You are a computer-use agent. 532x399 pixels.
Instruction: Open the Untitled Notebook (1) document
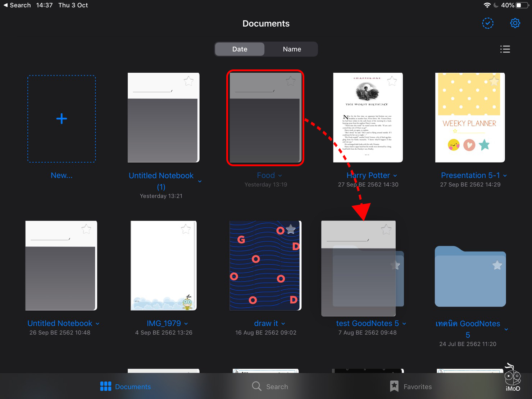pyautogui.click(x=163, y=118)
